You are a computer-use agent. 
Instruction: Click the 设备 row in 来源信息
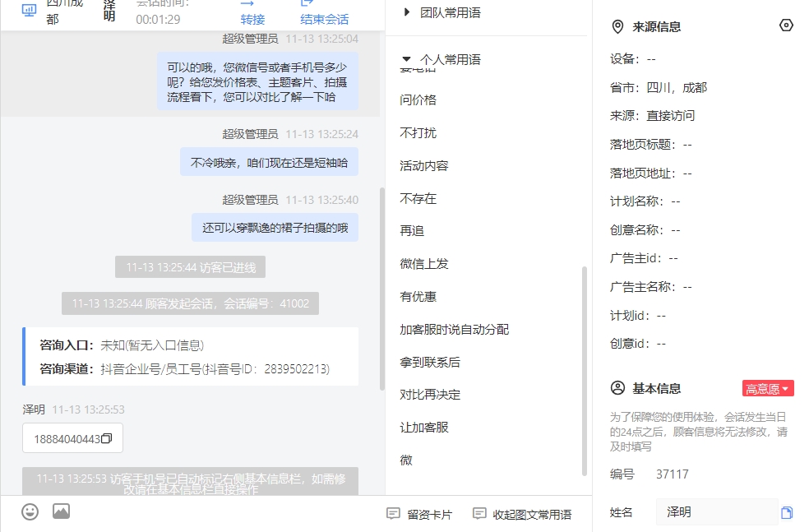632,59
